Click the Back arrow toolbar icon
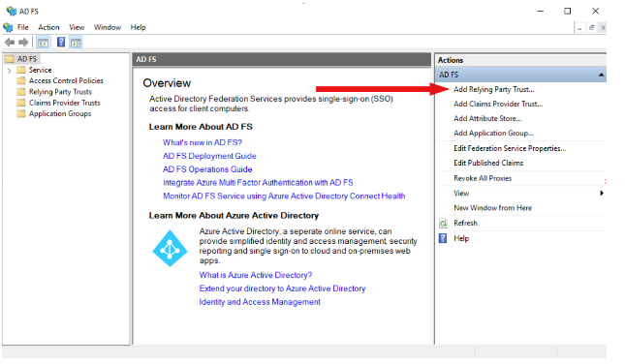This screenshot has width=625, height=364. pos(10,43)
